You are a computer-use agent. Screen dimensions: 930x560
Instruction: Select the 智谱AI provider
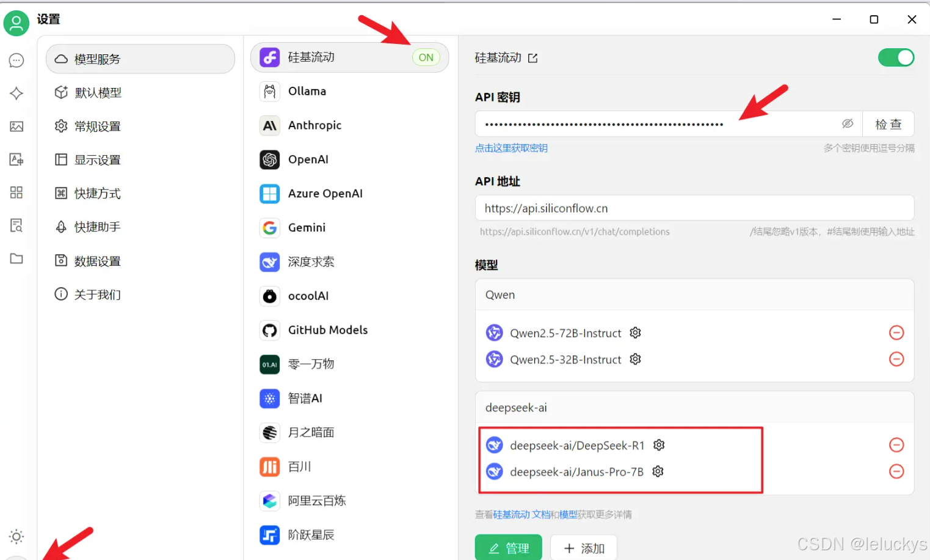[x=349, y=399]
